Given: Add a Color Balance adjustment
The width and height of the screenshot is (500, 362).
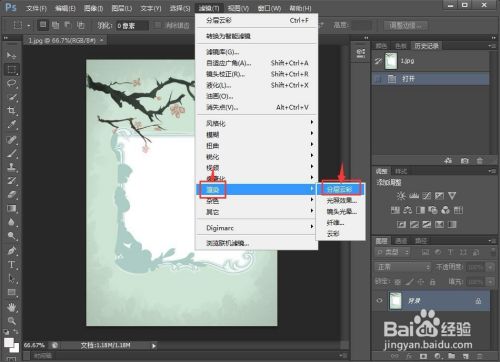Looking at the screenshot, I should pyautogui.click(x=407, y=210).
